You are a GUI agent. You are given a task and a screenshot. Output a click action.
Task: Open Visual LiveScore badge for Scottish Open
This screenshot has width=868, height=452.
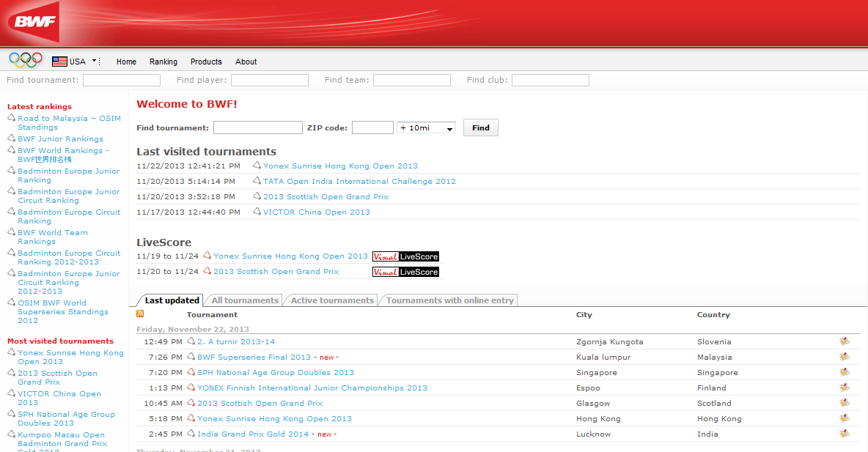[405, 272]
